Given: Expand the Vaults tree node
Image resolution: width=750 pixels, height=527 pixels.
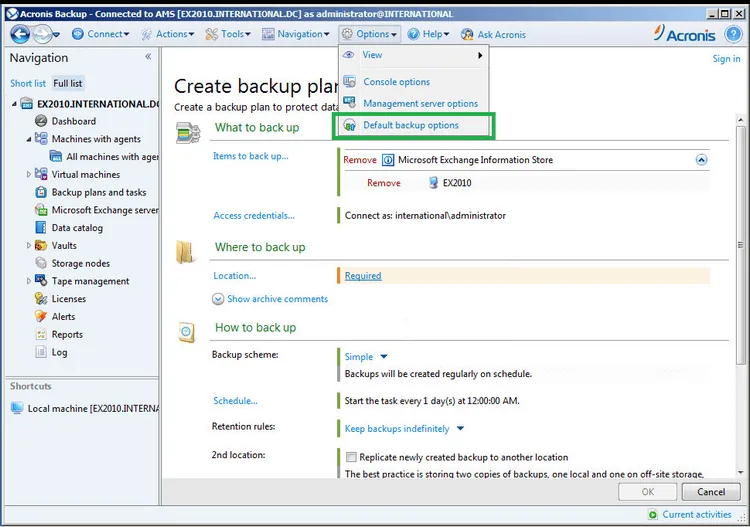Looking at the screenshot, I should point(29,246).
